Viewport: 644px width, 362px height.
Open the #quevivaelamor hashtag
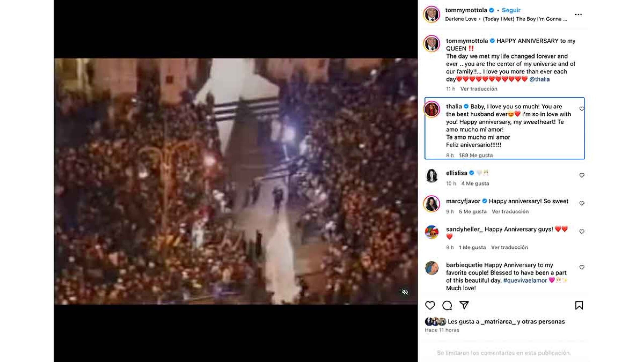[x=525, y=280]
